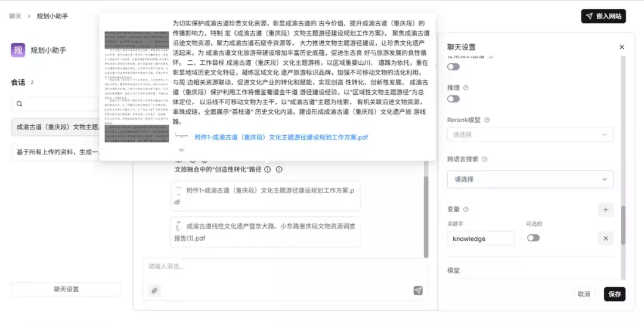Screen dimensions: 644x326
Task: Click the paperclip attach file icon
Action: [154, 290]
